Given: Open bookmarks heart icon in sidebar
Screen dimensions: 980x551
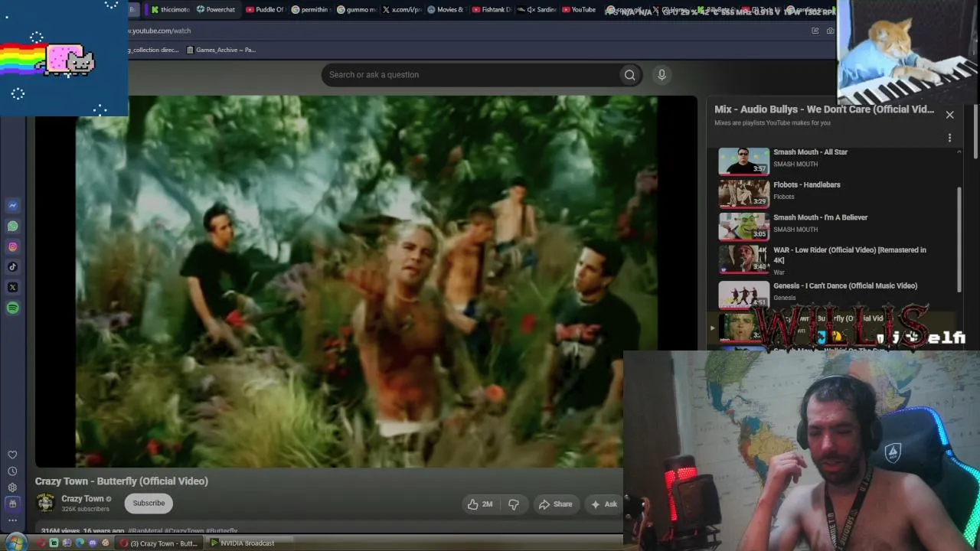Looking at the screenshot, I should [x=12, y=455].
